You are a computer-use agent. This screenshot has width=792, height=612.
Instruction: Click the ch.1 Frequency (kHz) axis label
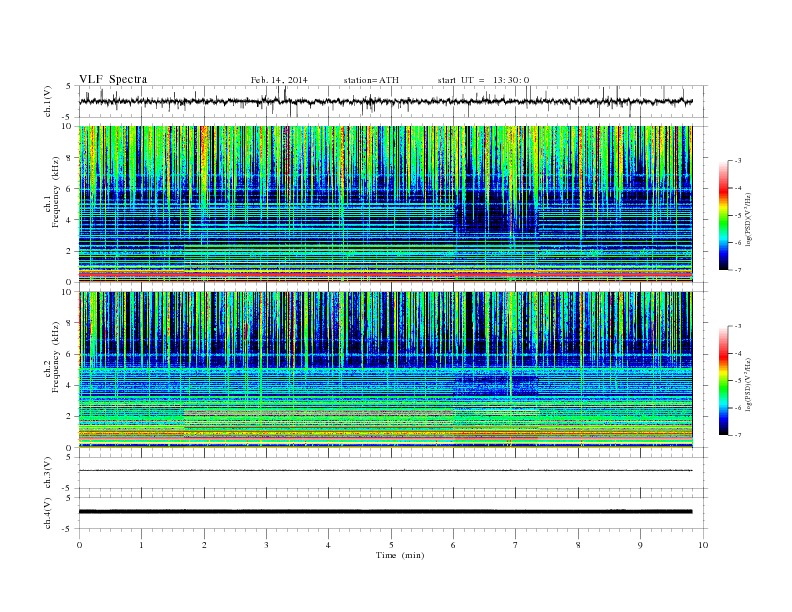52,192
